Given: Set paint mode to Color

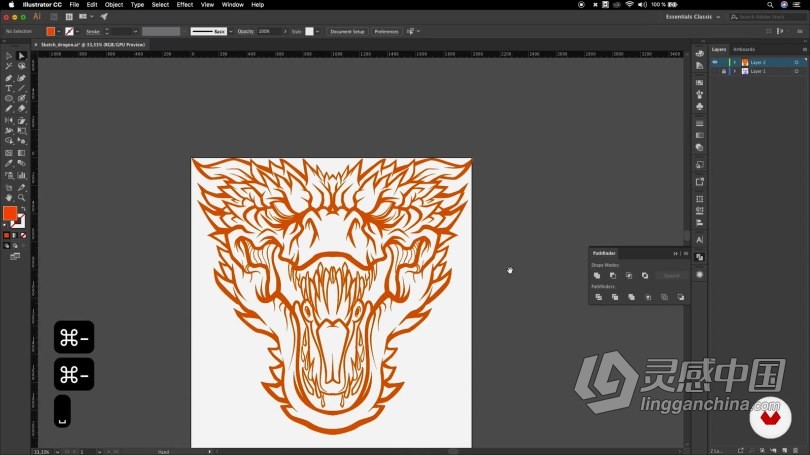Looking at the screenshot, I should 7,236.
